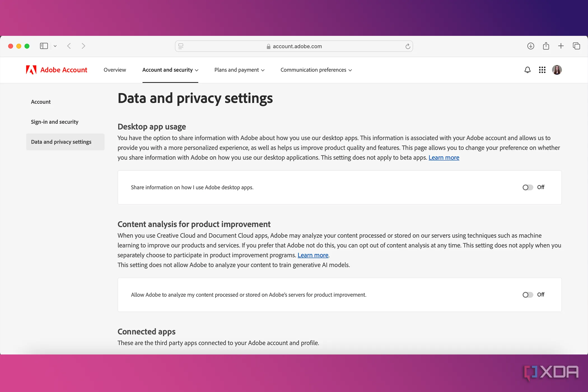Screen dimensions: 588x392
Task: Go back to previous page
Action: click(x=69, y=46)
